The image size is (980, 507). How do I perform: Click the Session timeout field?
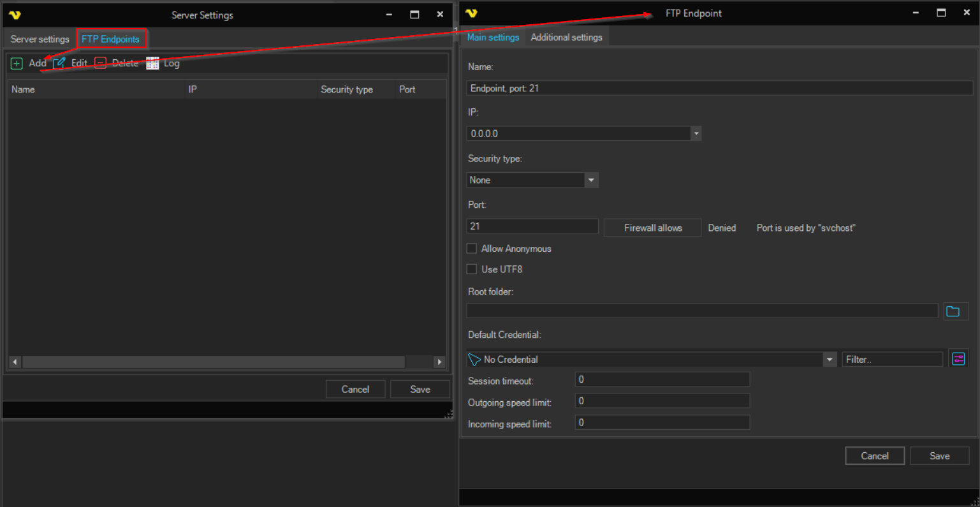coord(662,379)
